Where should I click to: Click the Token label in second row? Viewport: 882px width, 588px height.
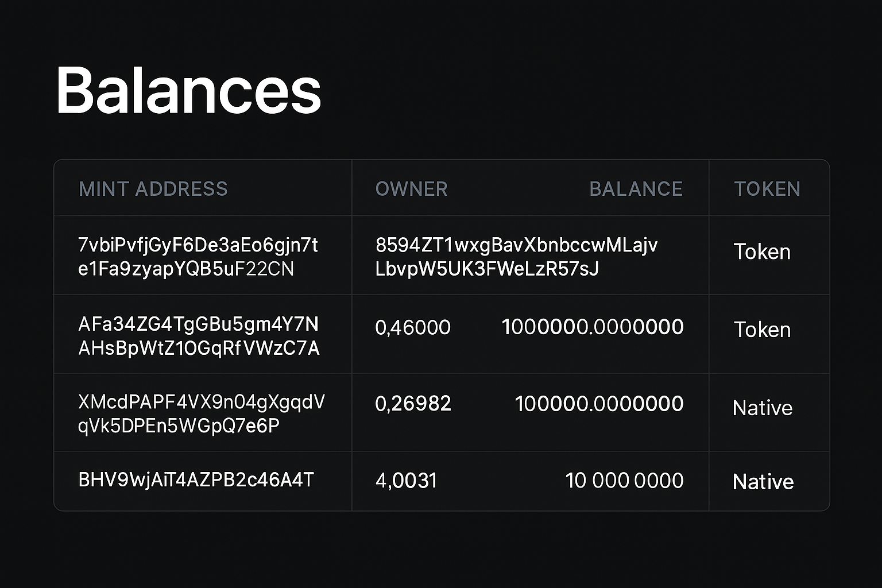coord(762,330)
